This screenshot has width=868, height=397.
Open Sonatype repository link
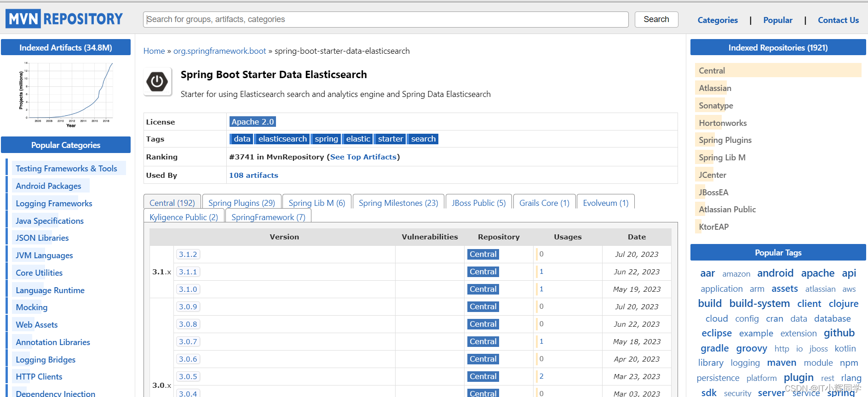click(x=716, y=106)
